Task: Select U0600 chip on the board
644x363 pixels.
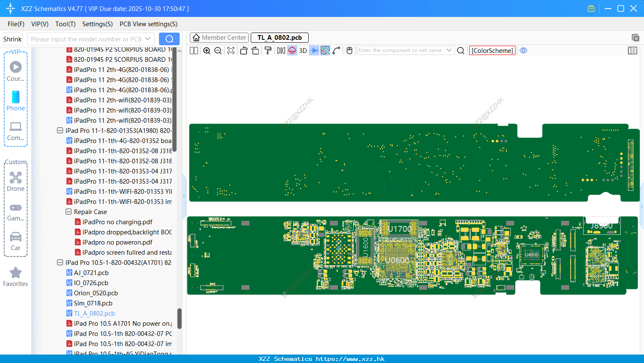Action: (397, 260)
